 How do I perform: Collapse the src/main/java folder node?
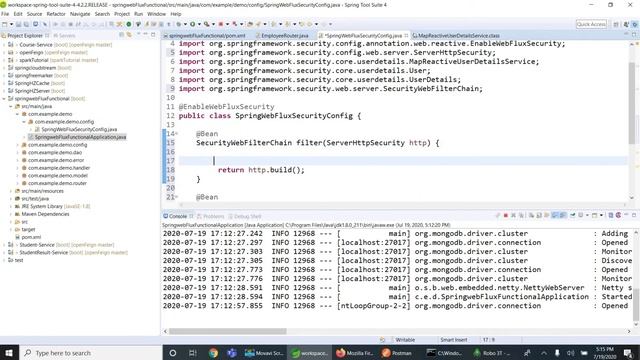pos(11,106)
